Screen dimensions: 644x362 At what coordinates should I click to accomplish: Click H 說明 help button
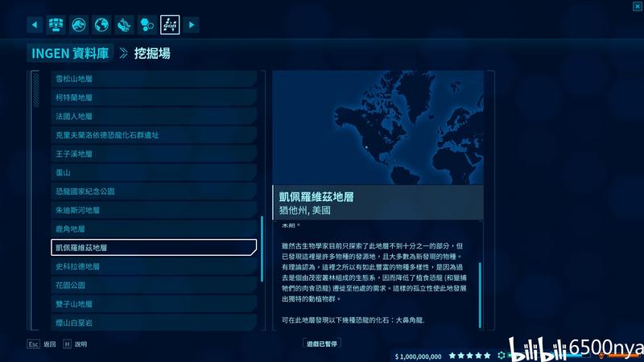pyautogui.click(x=75, y=344)
